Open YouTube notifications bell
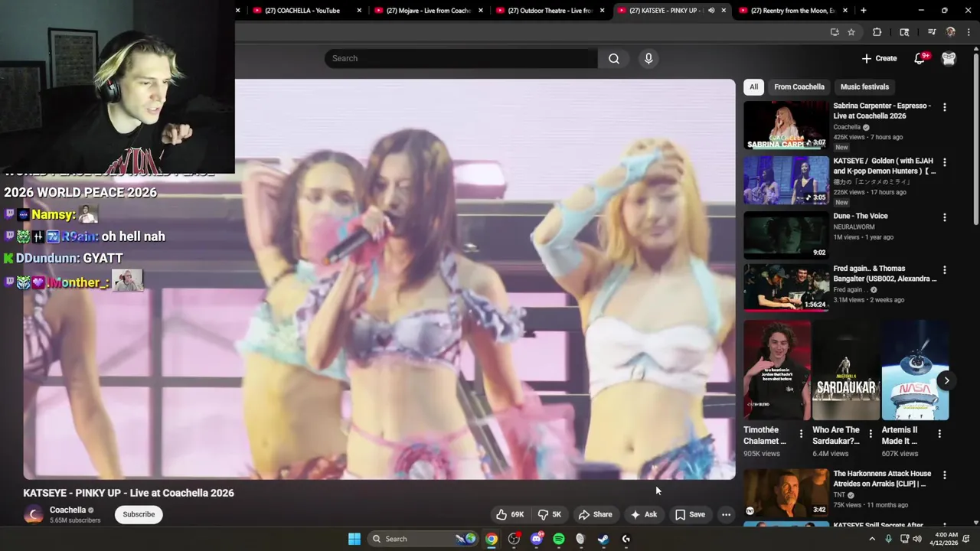The image size is (980, 551). point(921,58)
